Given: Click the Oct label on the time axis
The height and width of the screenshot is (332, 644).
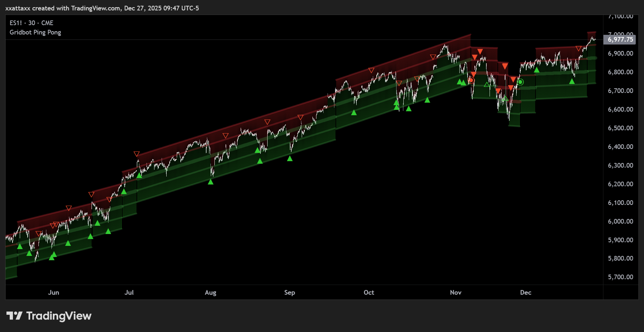Looking at the screenshot, I should click(x=369, y=293).
